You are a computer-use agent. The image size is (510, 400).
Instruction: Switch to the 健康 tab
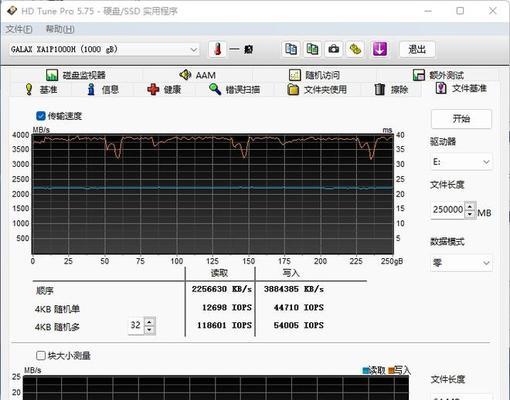pyautogui.click(x=164, y=89)
